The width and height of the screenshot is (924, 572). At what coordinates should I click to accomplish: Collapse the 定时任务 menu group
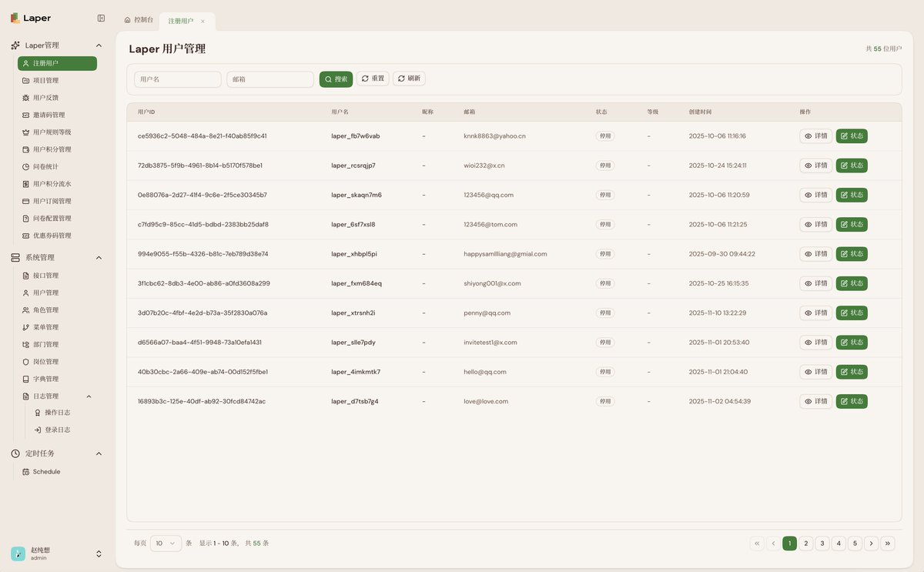(99, 453)
